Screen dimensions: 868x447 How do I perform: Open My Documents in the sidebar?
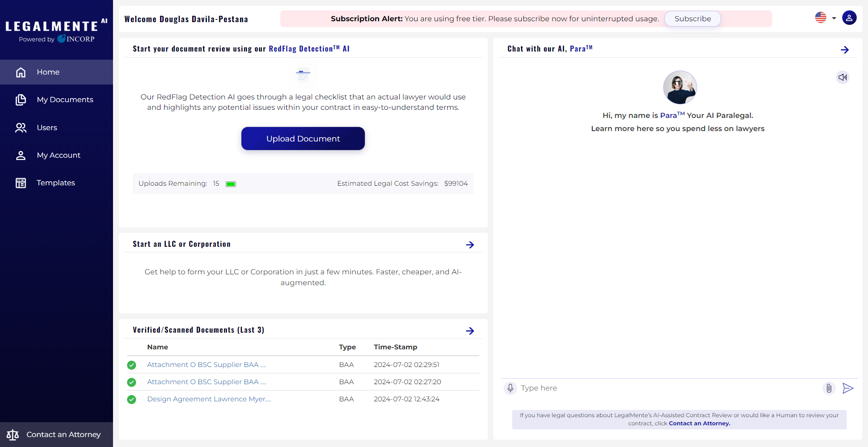[65, 100]
